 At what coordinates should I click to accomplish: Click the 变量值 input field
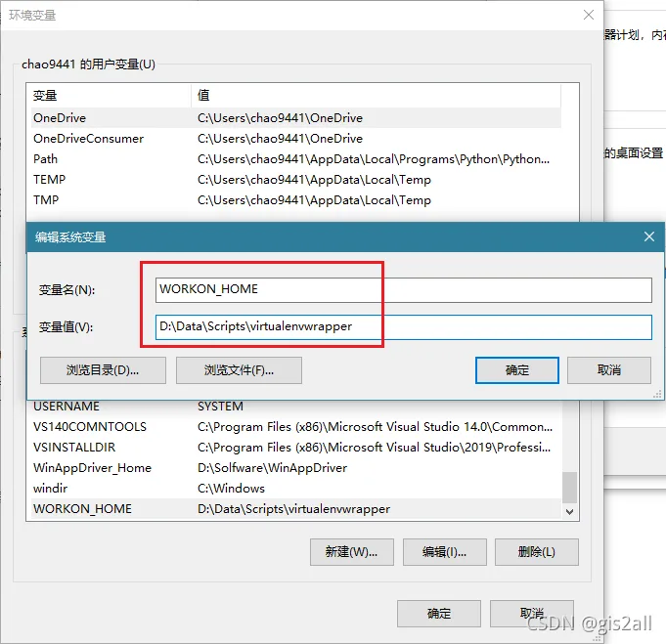click(x=404, y=326)
